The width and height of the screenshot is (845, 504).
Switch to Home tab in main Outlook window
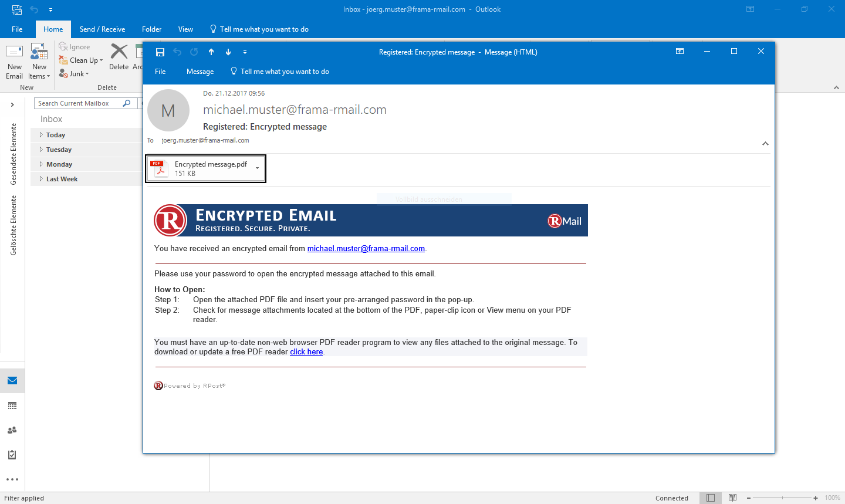coord(53,29)
